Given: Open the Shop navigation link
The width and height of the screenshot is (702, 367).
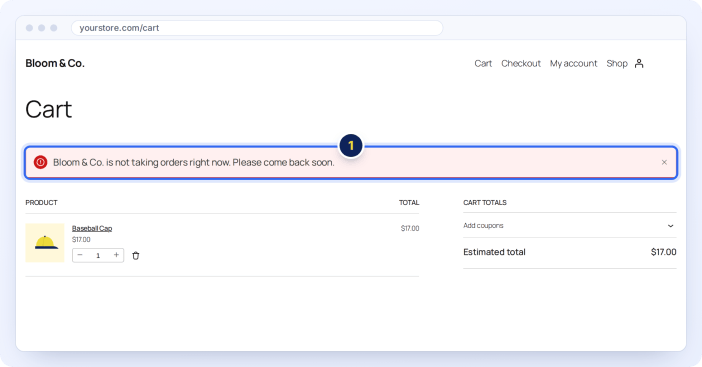Looking at the screenshot, I should tap(617, 64).
